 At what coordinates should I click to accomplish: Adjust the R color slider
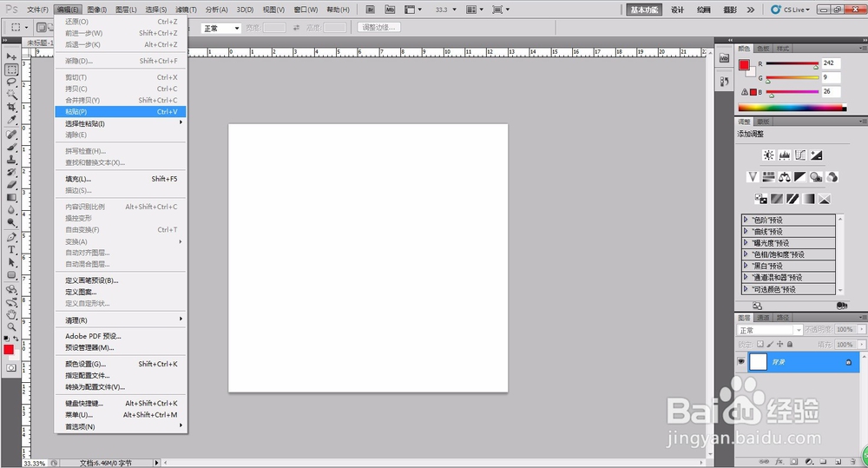(792, 64)
